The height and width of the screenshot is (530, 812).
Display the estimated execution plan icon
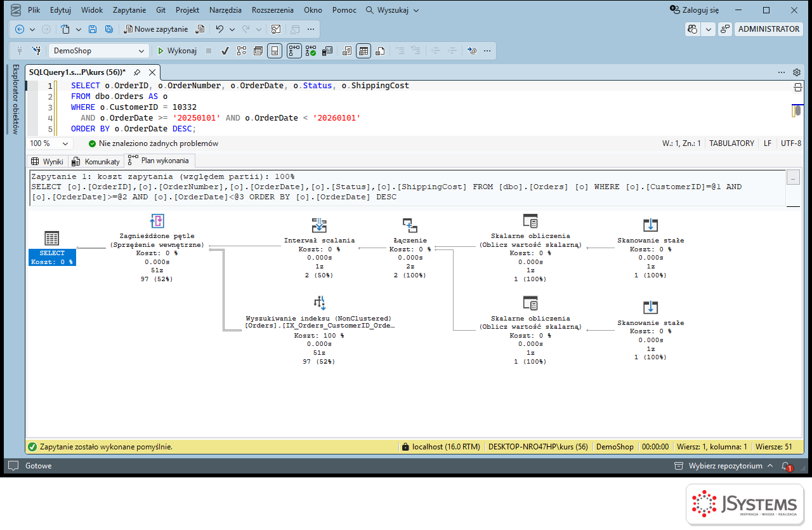(x=242, y=51)
